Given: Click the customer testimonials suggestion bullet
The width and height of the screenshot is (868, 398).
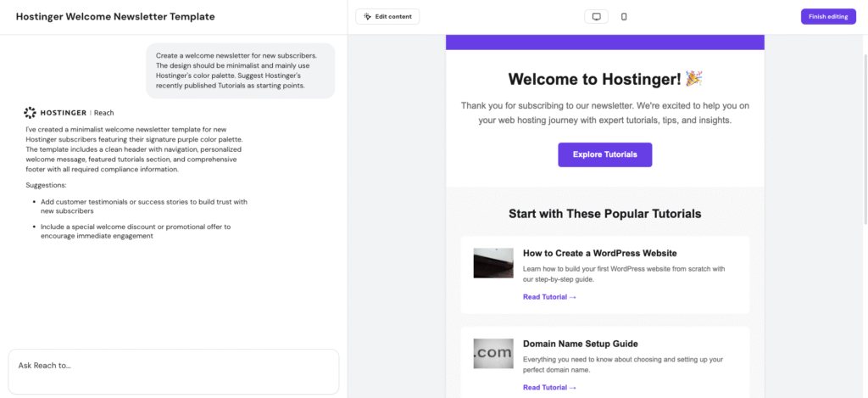Looking at the screenshot, I should point(143,206).
